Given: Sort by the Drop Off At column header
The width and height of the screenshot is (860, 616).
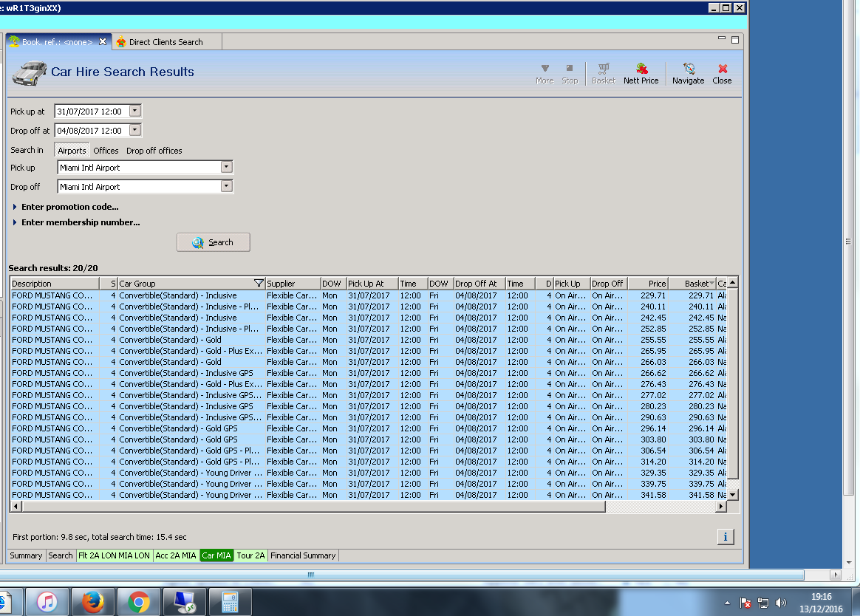Looking at the screenshot, I should tap(480, 283).
